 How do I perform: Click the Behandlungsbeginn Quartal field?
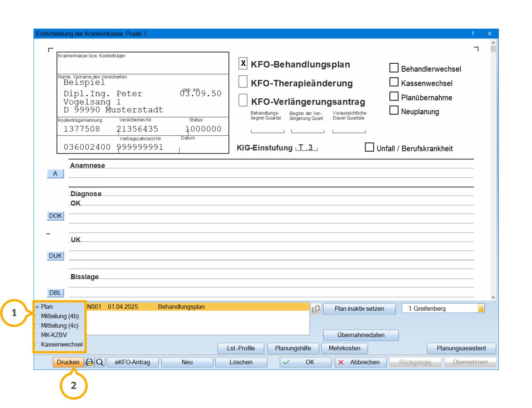pos(268,128)
